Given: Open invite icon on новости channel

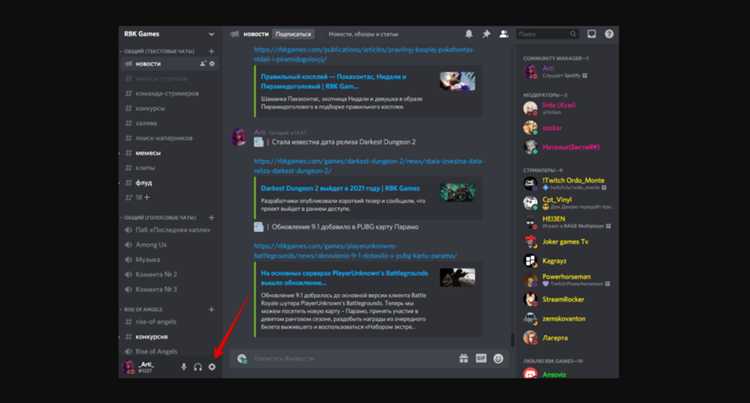Looking at the screenshot, I should click(203, 64).
